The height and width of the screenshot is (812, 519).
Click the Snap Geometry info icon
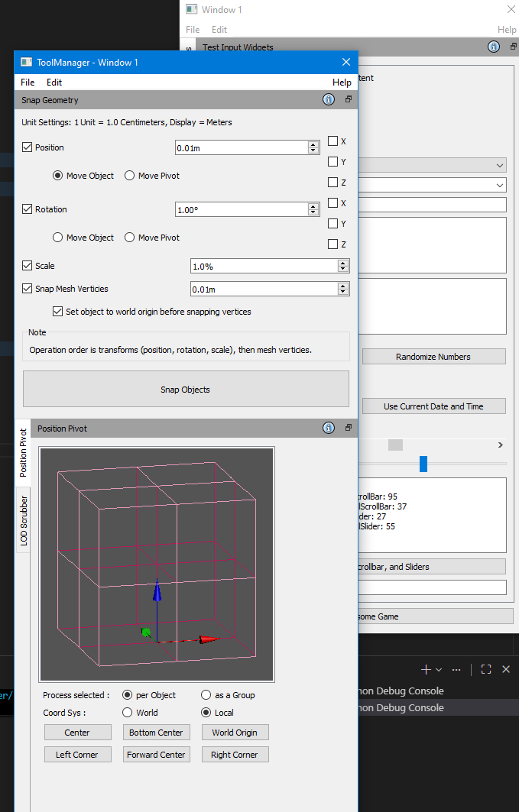[x=329, y=99]
